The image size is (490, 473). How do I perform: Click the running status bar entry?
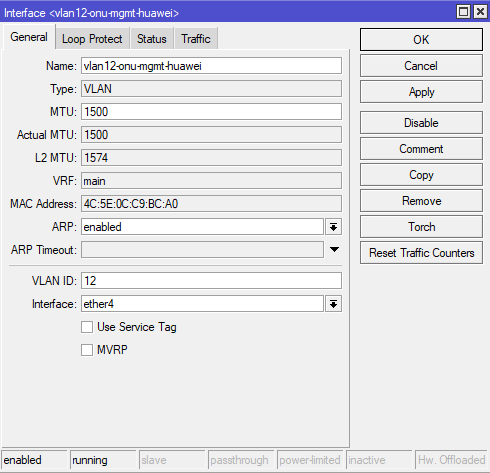click(x=103, y=460)
